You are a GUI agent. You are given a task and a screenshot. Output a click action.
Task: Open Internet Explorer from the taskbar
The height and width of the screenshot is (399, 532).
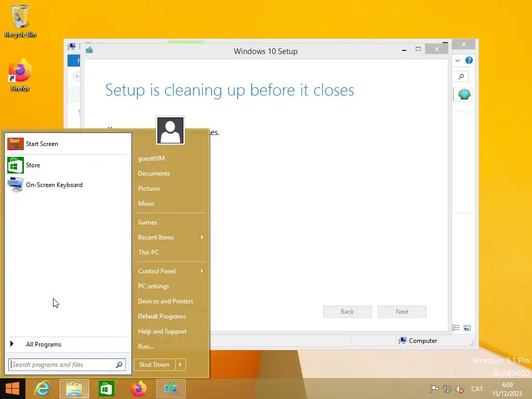click(x=43, y=389)
